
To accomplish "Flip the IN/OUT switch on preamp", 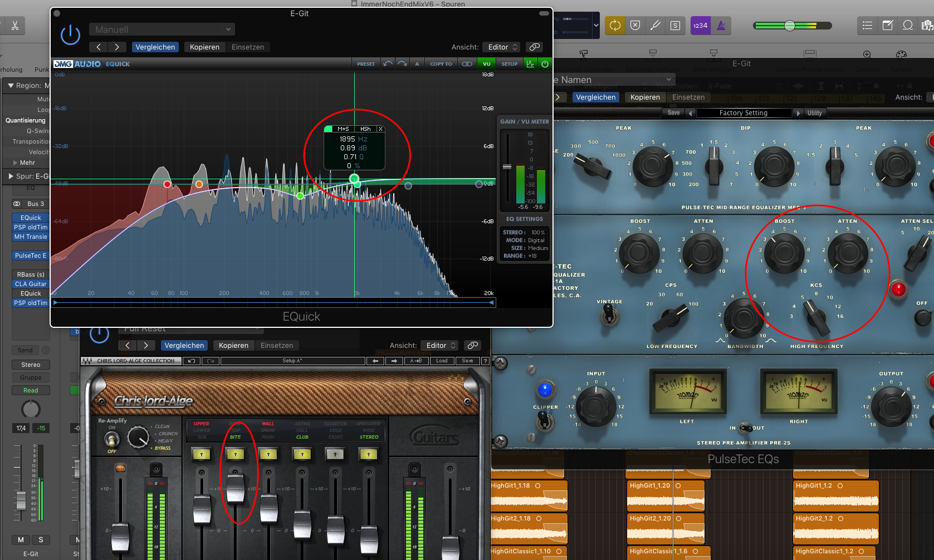I will pos(744,428).
